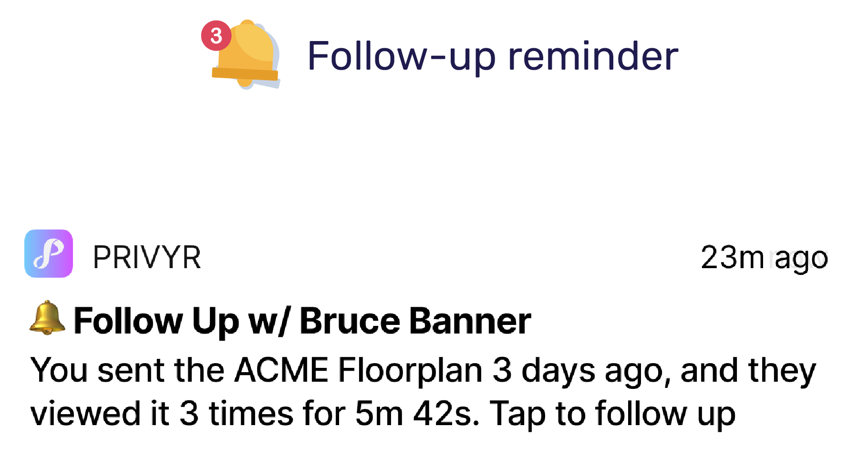
Task: Click the "23m ago" timestamp
Action: (x=764, y=258)
